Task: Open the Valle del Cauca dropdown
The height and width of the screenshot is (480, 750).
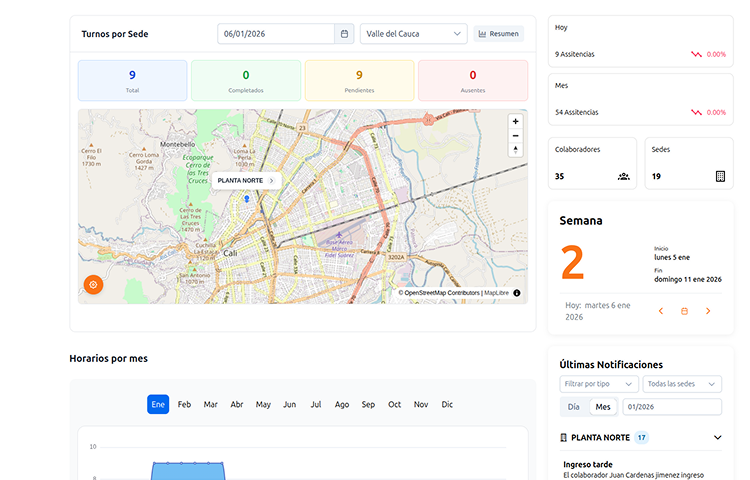Action: 413,34
